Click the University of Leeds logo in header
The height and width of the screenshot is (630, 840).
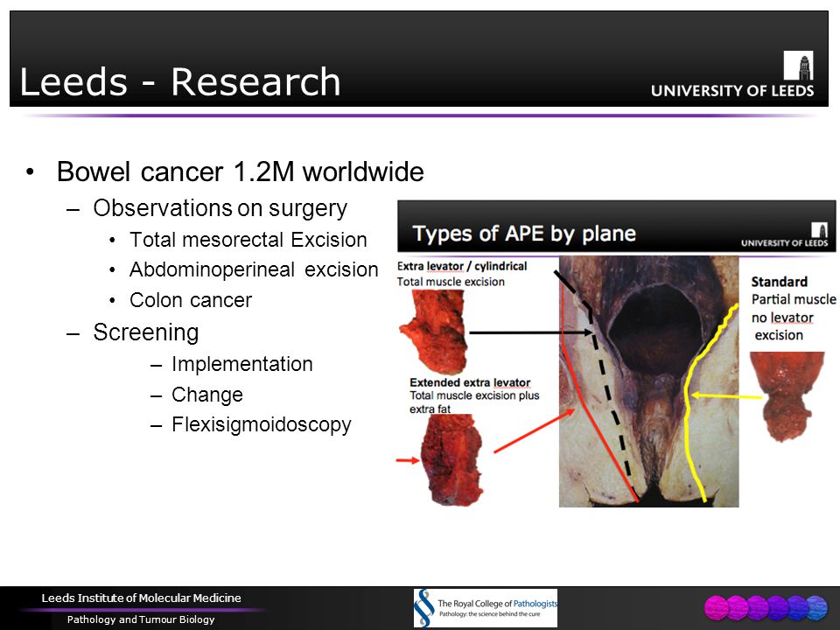732,74
